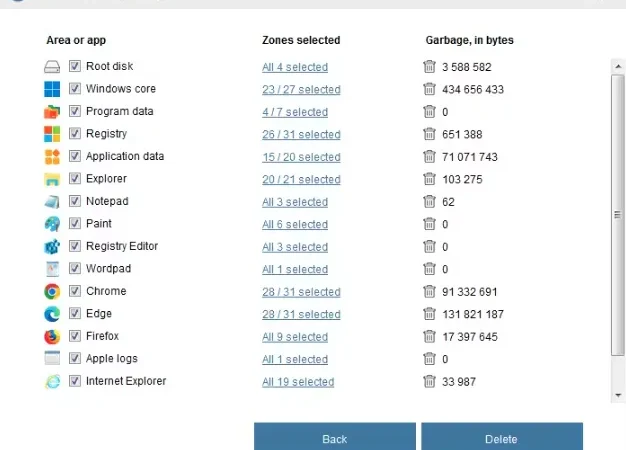
Task: Click the Paint palette icon
Action: 52,224
